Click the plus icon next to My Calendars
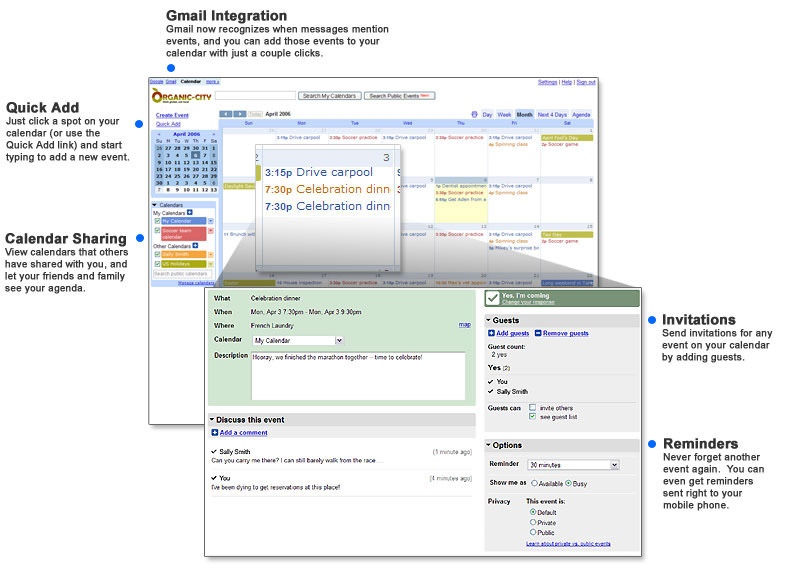Viewport: 785px width, 569px height. [x=190, y=213]
